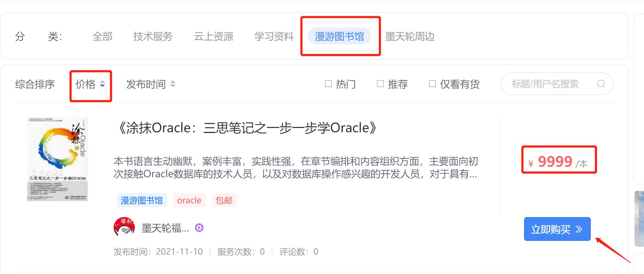Click the purple verified badge icon
This screenshot has width=644, height=274.
[x=199, y=228]
